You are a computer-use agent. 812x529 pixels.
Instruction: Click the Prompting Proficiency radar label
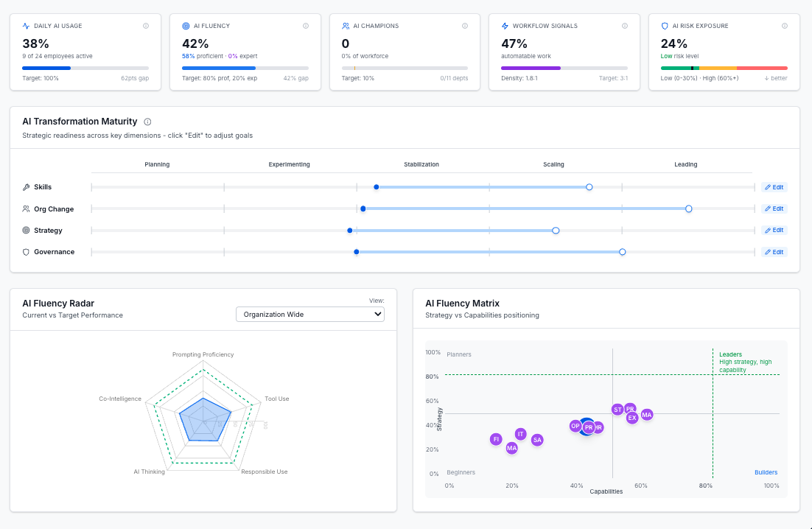coord(203,354)
